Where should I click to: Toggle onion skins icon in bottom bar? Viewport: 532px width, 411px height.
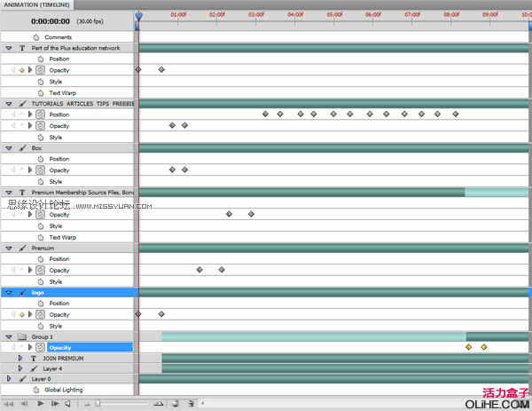[x=175, y=403]
